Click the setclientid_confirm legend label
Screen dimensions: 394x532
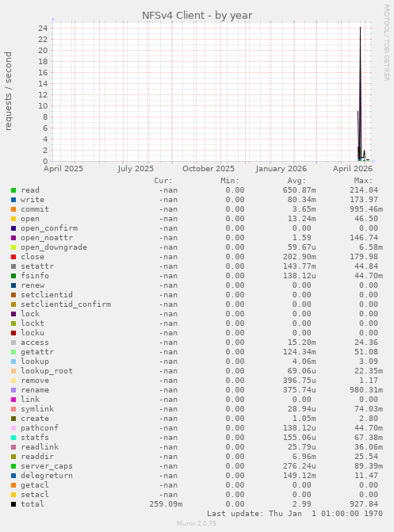(66, 304)
